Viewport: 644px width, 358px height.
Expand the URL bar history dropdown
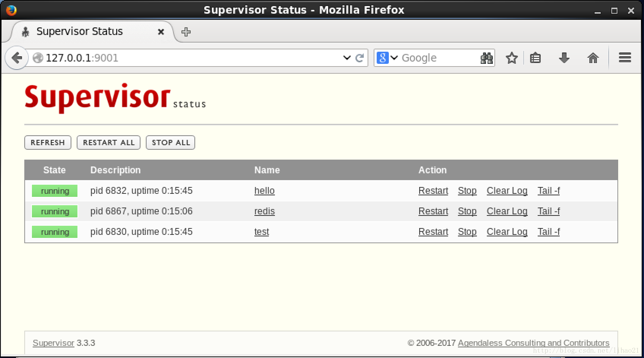click(x=347, y=58)
